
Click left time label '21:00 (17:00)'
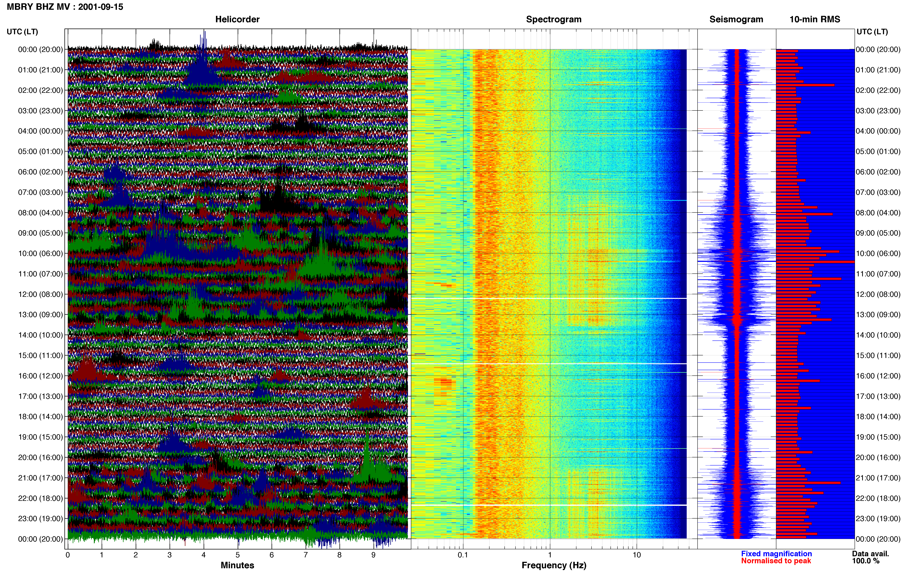pyautogui.click(x=41, y=478)
